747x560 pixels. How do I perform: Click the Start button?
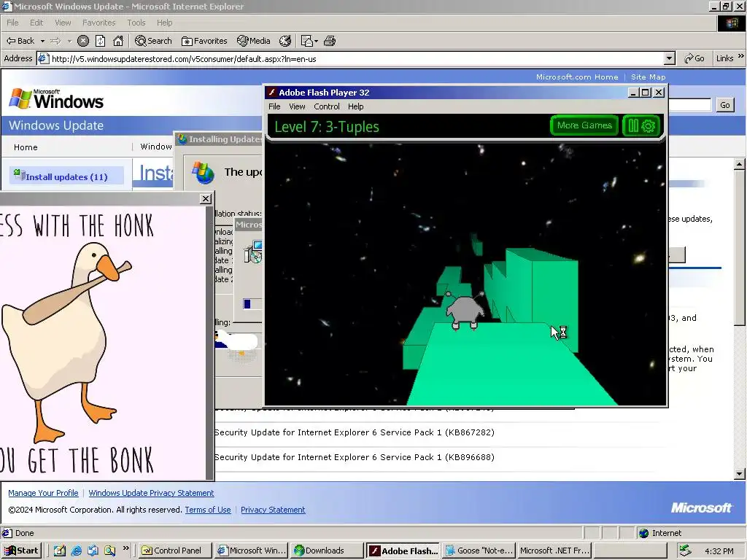click(x=21, y=551)
